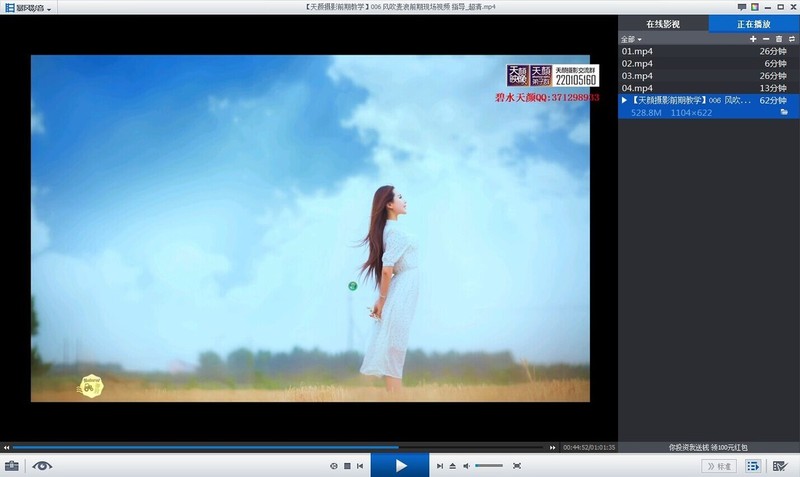Open file location folder icon in playlist

coord(784,112)
